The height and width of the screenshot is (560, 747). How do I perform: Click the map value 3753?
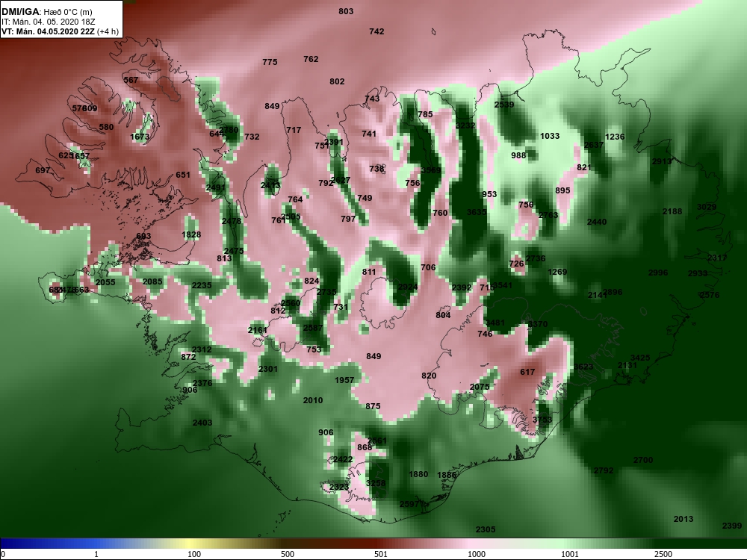(x=542, y=420)
